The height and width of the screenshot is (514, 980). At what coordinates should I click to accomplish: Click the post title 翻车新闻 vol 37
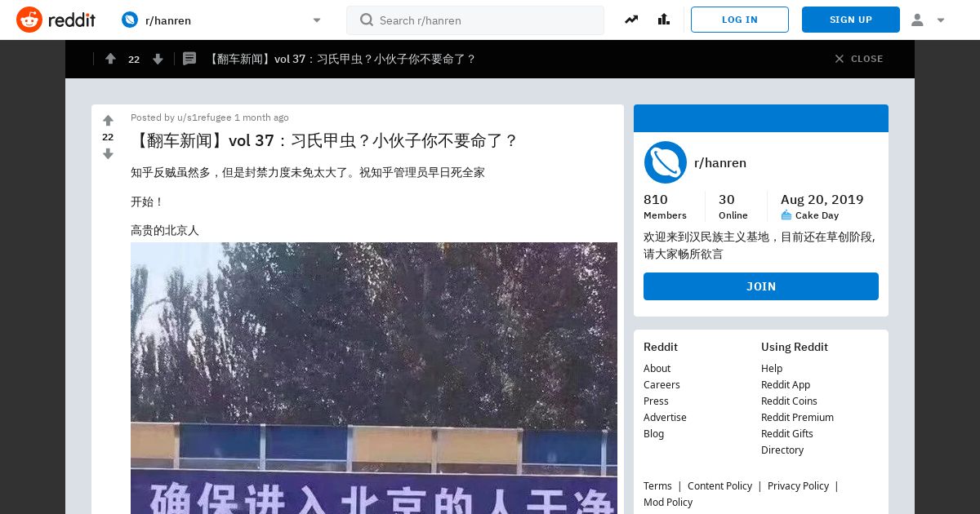pyautogui.click(x=324, y=140)
